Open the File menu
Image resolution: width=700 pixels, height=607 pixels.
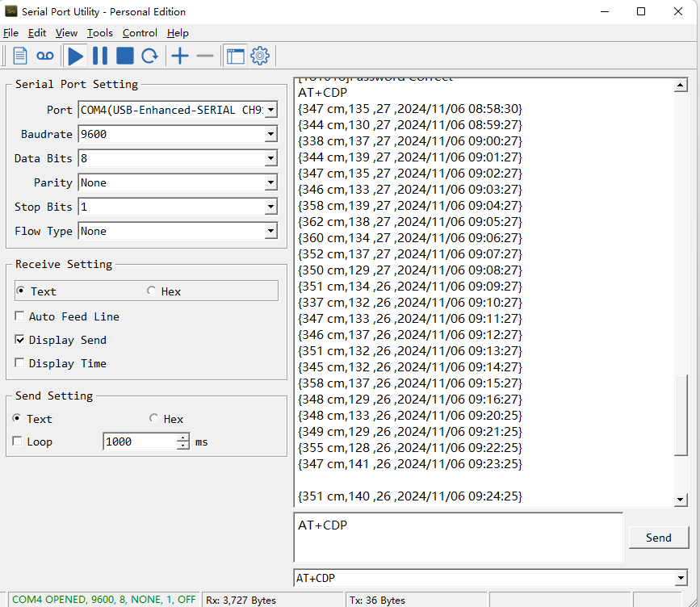tap(10, 33)
